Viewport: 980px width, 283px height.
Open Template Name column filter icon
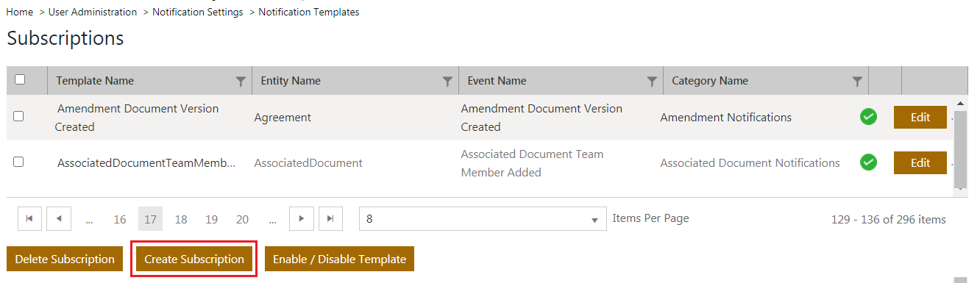tap(241, 82)
